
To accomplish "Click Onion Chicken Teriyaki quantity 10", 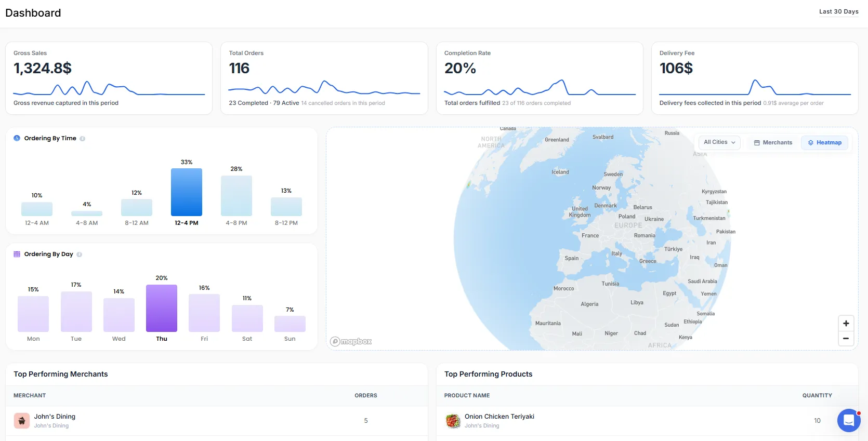I will coord(817,421).
